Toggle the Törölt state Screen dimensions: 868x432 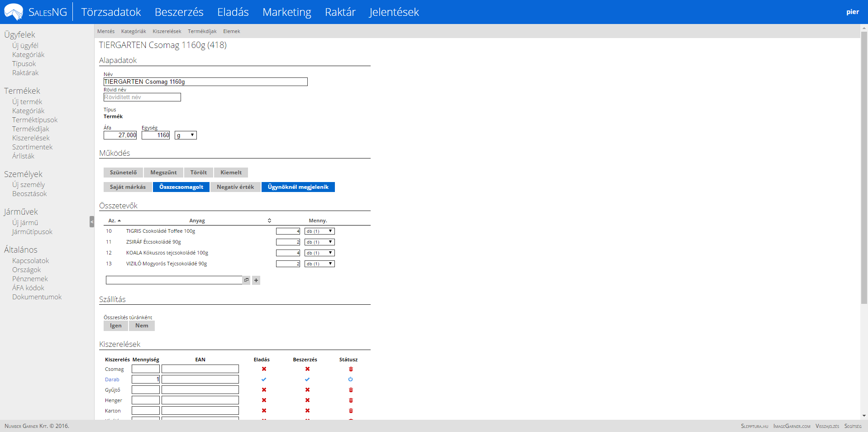(x=199, y=173)
